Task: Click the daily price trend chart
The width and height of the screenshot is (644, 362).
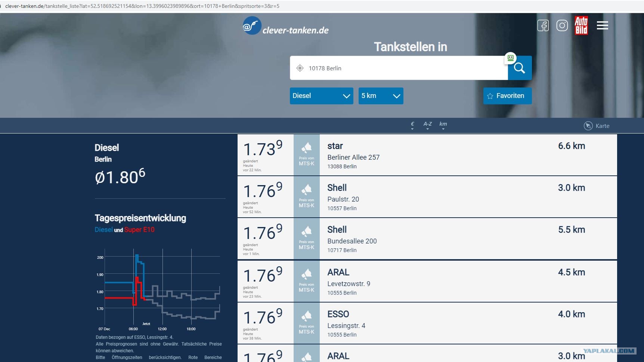Action: point(158,290)
